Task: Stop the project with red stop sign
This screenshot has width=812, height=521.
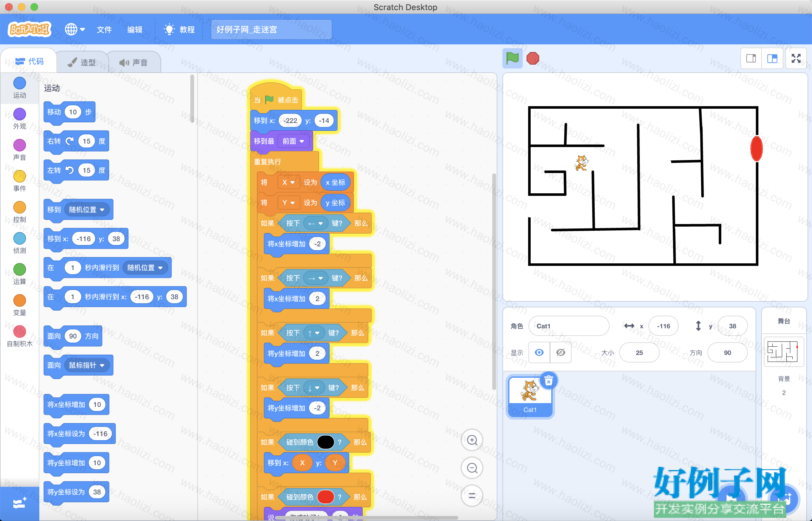Action: pos(533,58)
